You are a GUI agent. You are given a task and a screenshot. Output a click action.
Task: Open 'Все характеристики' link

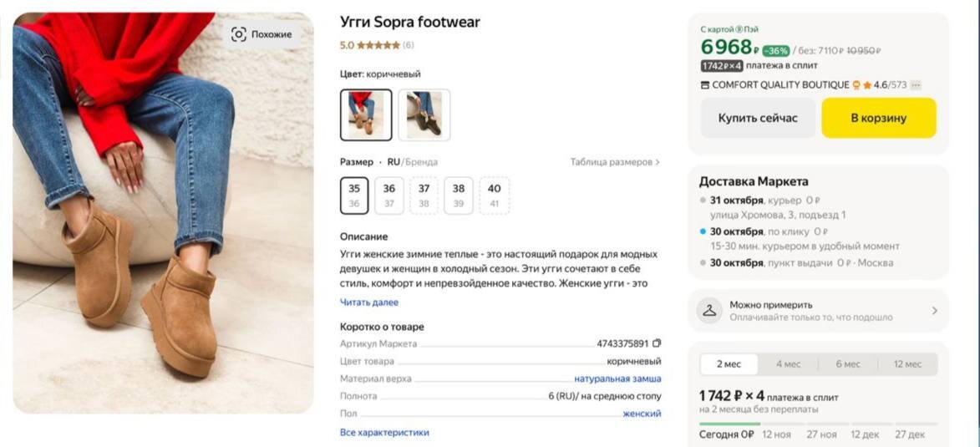[384, 433]
